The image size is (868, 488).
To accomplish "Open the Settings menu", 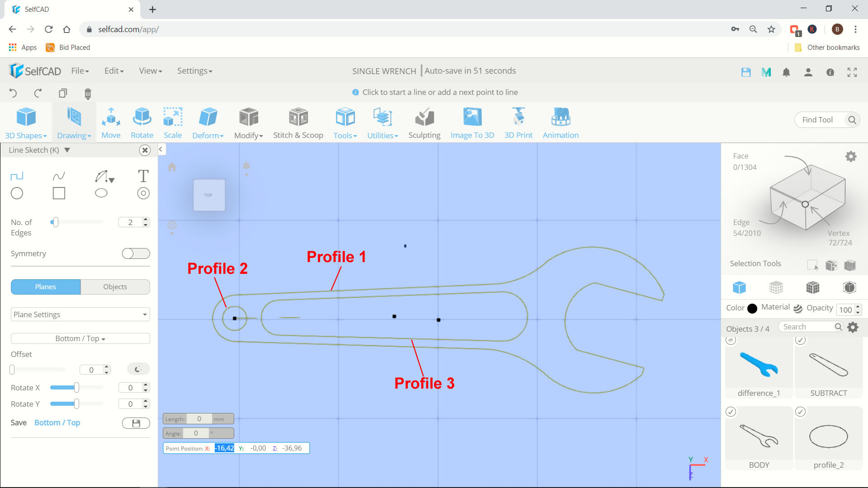I will click(194, 71).
